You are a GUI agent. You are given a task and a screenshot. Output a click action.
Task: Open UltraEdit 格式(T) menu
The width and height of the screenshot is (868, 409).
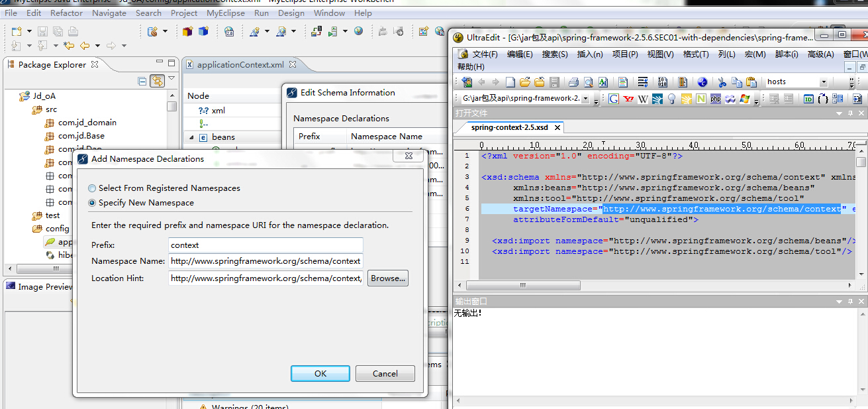tap(696, 54)
